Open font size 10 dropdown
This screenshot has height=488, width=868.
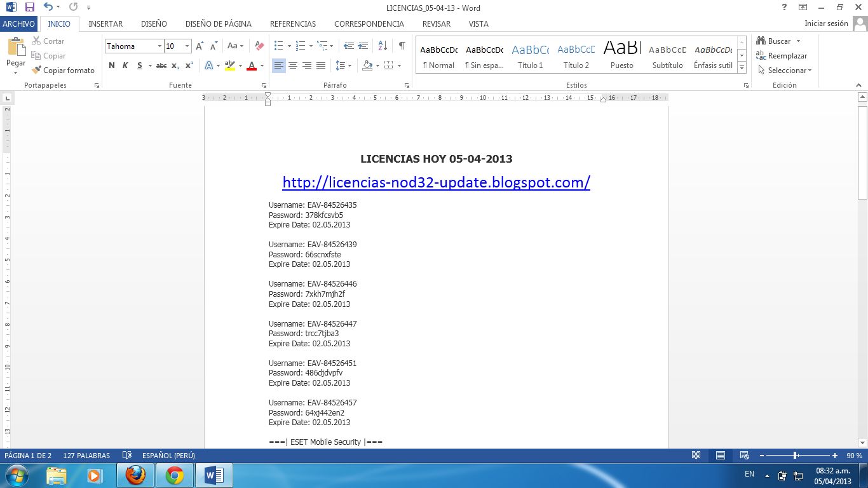point(187,46)
